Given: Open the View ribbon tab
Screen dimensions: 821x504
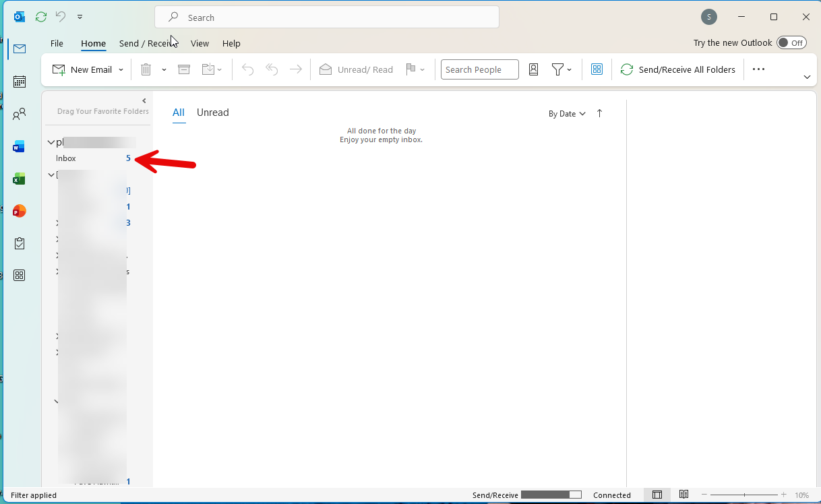Looking at the screenshot, I should tap(200, 43).
